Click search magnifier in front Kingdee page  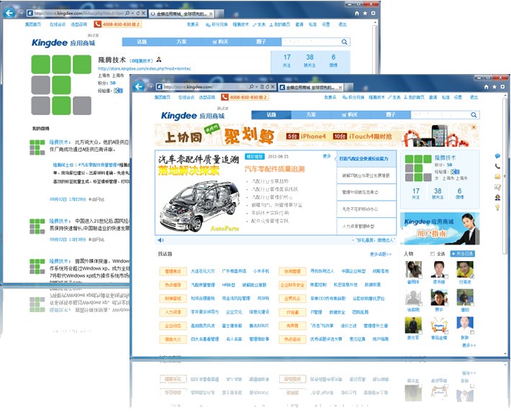(474, 115)
